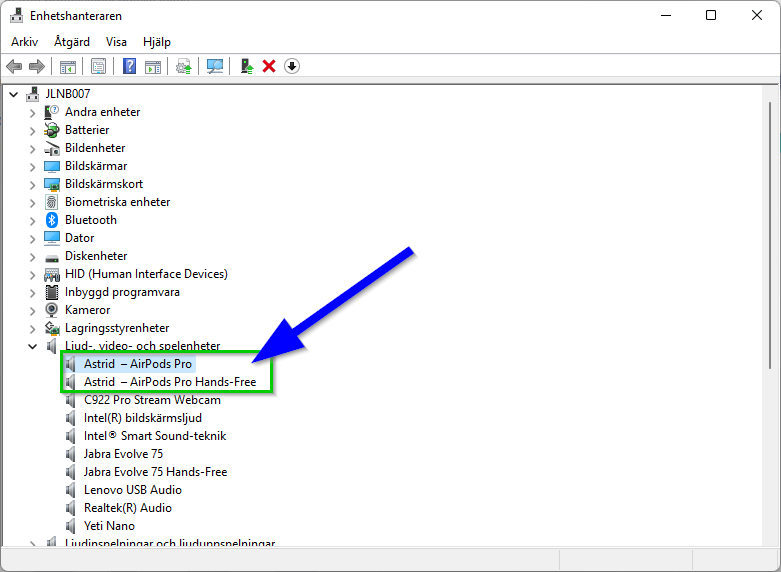Select the Bildskärmskort label
The image size is (781, 572).
coord(104,184)
